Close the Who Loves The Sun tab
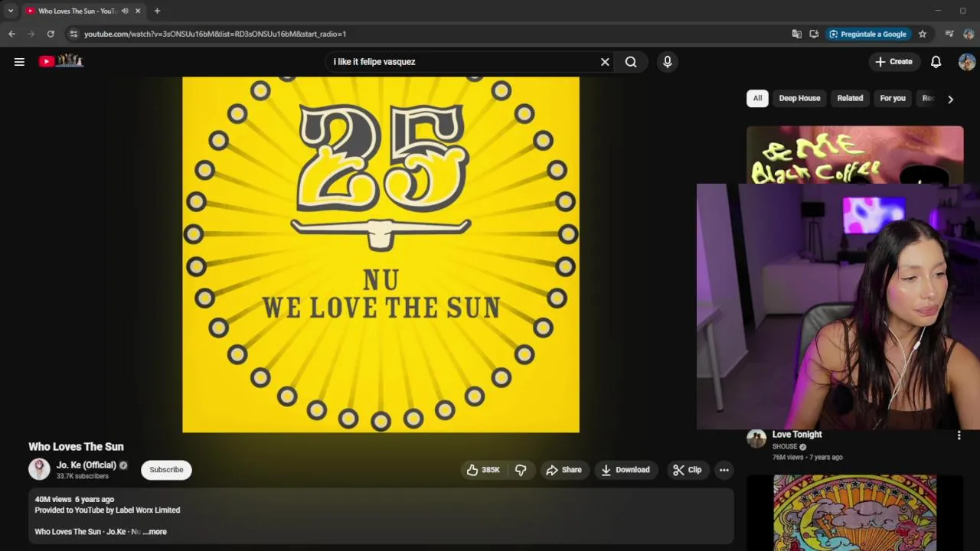Image resolution: width=980 pixels, height=551 pixels. [138, 11]
